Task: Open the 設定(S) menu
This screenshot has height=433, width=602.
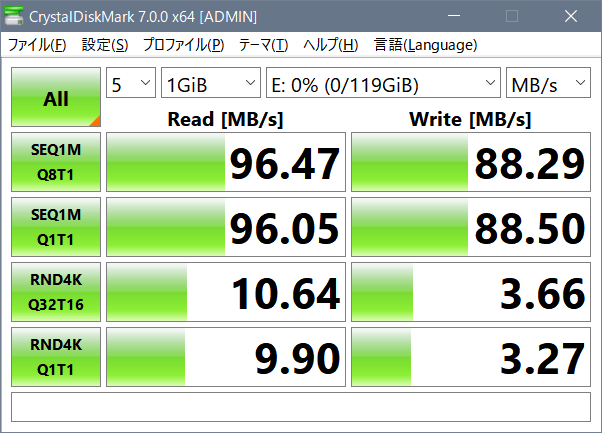Action: (x=105, y=45)
